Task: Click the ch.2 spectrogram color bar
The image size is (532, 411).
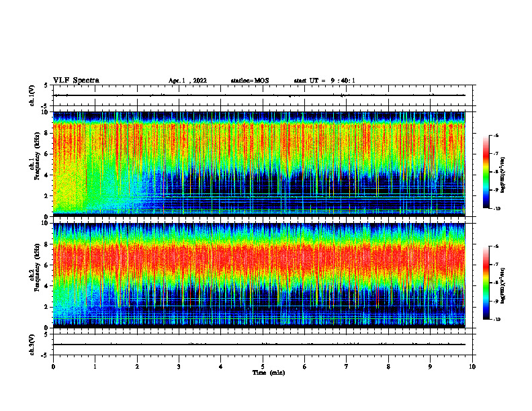Action: pos(486,283)
